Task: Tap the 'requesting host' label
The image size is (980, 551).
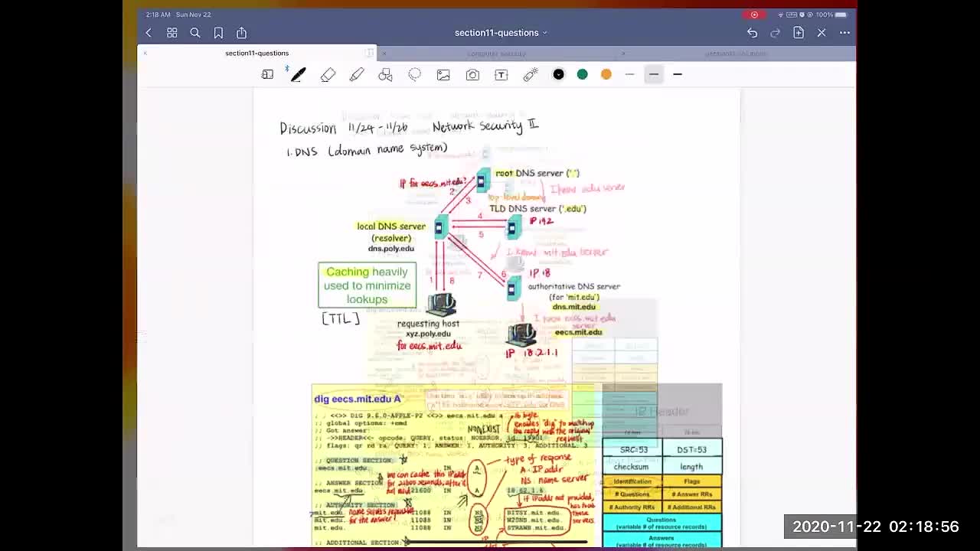Action: click(x=428, y=324)
